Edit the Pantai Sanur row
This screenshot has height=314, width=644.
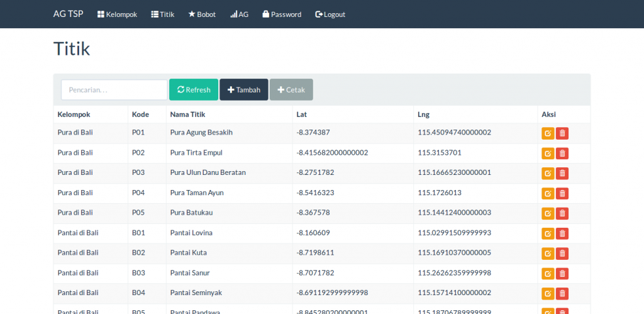(x=548, y=274)
